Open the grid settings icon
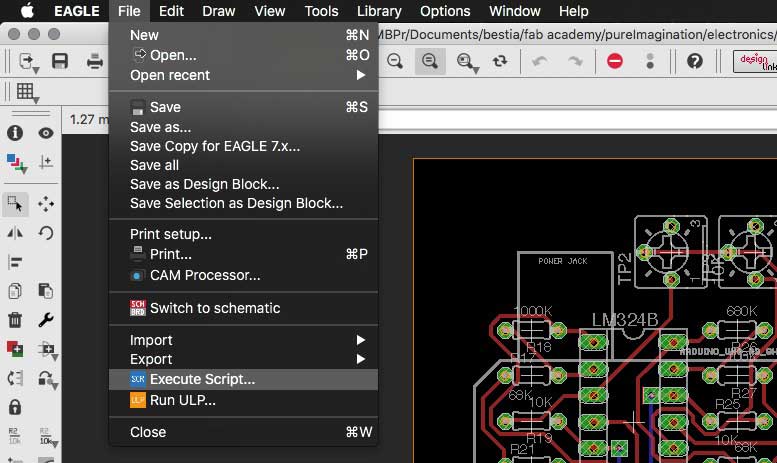The height and width of the screenshot is (463, 777). [27, 93]
